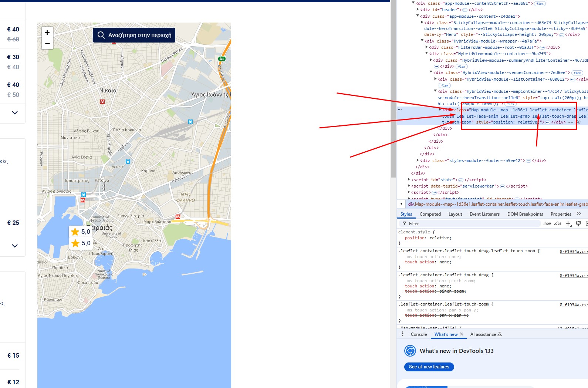Viewport: 588px width, 388px height.
Task: Click the new style rule plus icon
Action: pos(568,223)
